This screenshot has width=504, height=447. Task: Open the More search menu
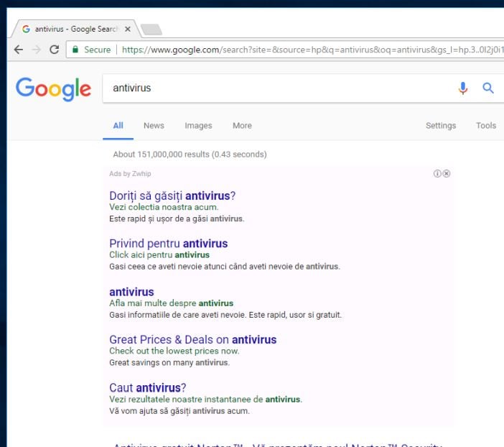coord(242,126)
